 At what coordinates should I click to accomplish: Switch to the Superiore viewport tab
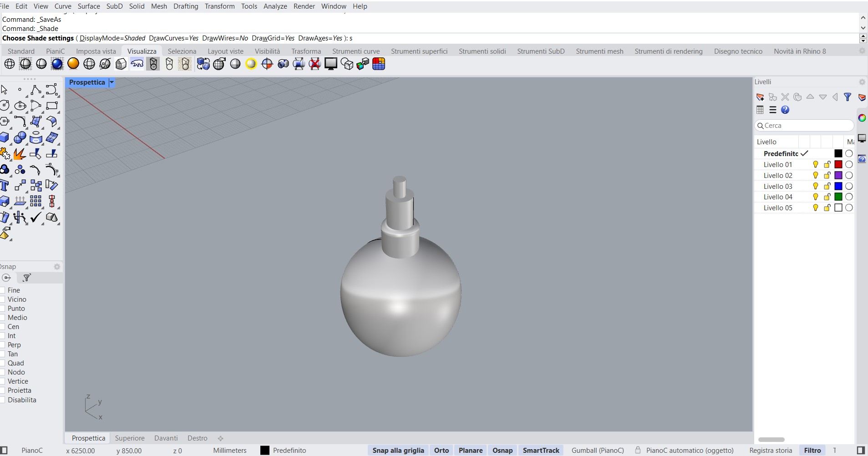129,438
